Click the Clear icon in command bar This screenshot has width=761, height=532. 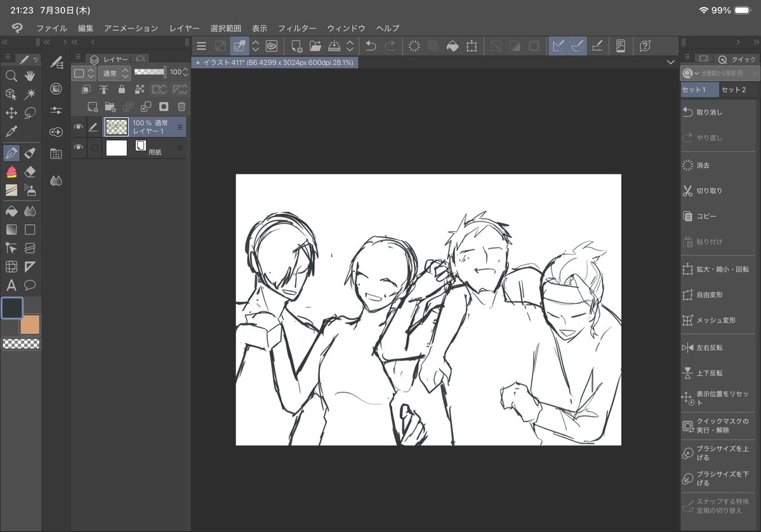[x=414, y=46]
